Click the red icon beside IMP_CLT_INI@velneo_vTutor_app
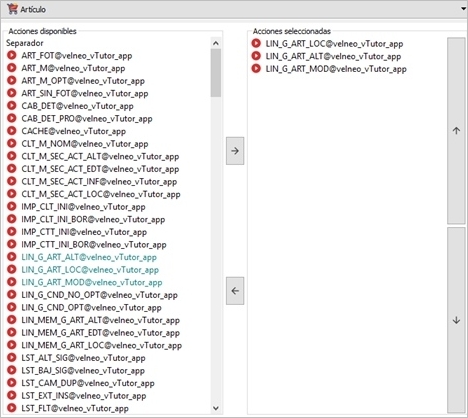 (x=12, y=207)
